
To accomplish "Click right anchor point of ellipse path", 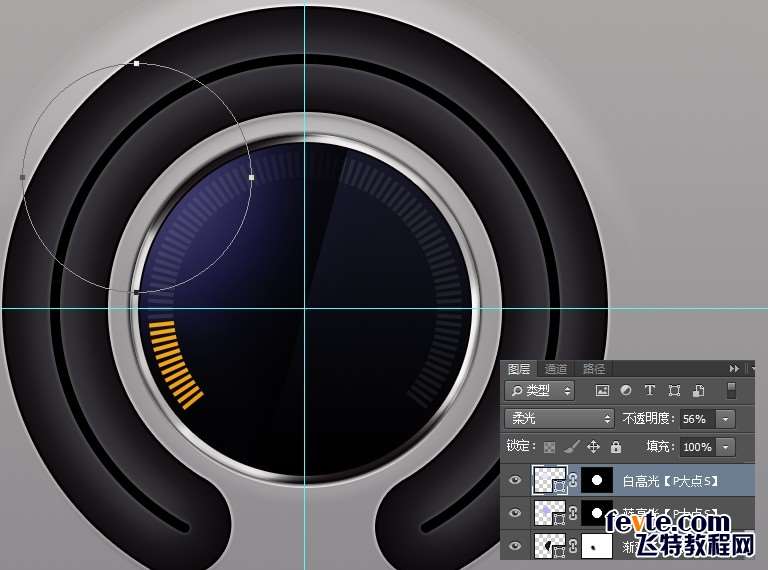I will pyautogui.click(x=252, y=177).
